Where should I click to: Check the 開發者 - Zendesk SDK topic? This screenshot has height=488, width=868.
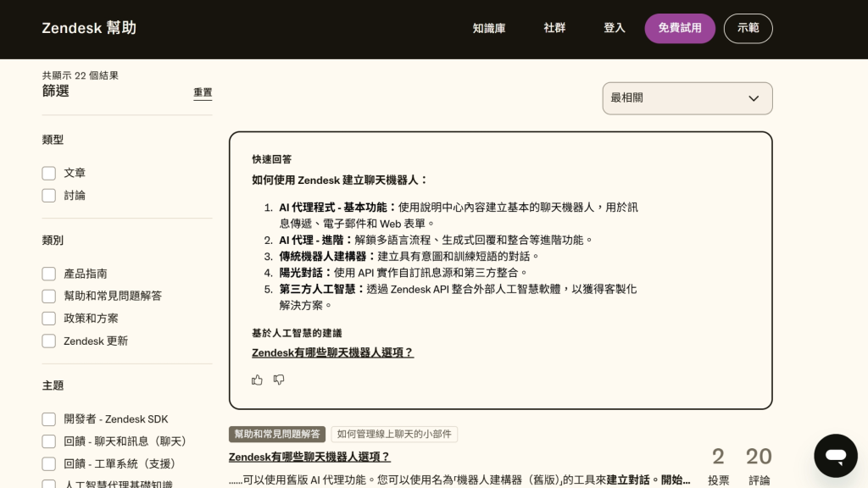click(x=49, y=419)
